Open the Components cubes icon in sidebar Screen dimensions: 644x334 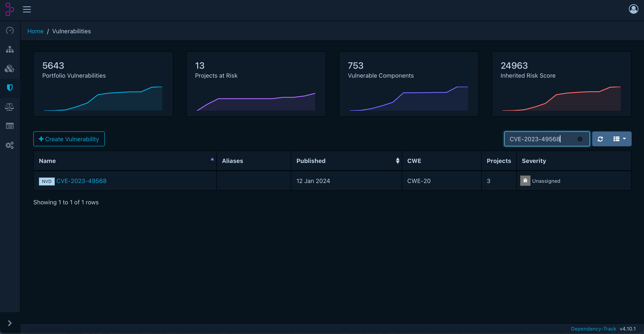tap(10, 68)
